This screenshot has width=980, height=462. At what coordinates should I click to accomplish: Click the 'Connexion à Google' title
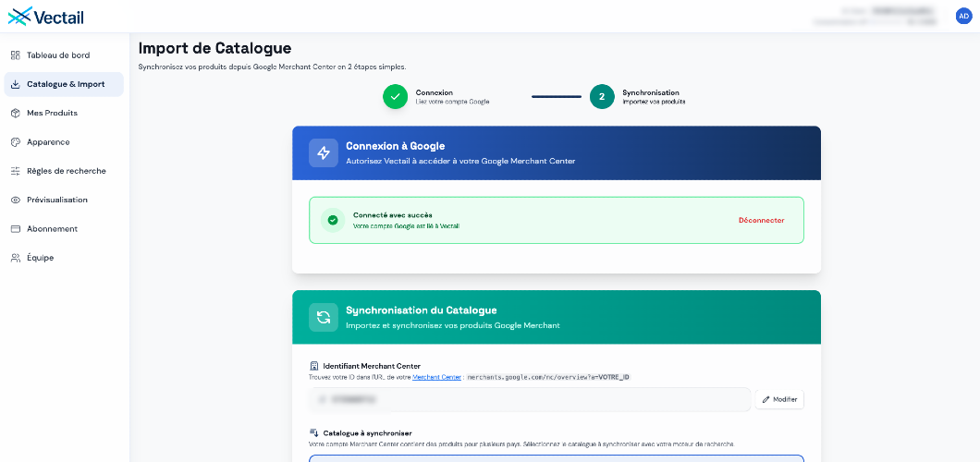click(396, 146)
